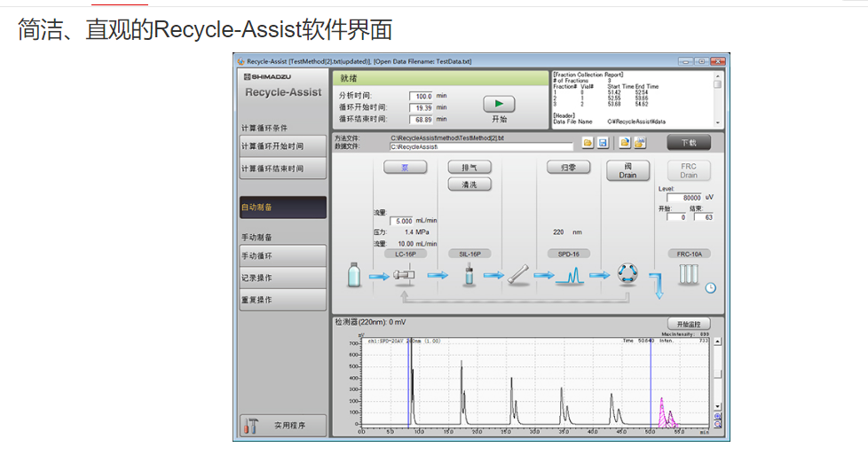The height and width of the screenshot is (455, 868).
Task: Click fraction report scroll down arrow
Action: click(717, 123)
